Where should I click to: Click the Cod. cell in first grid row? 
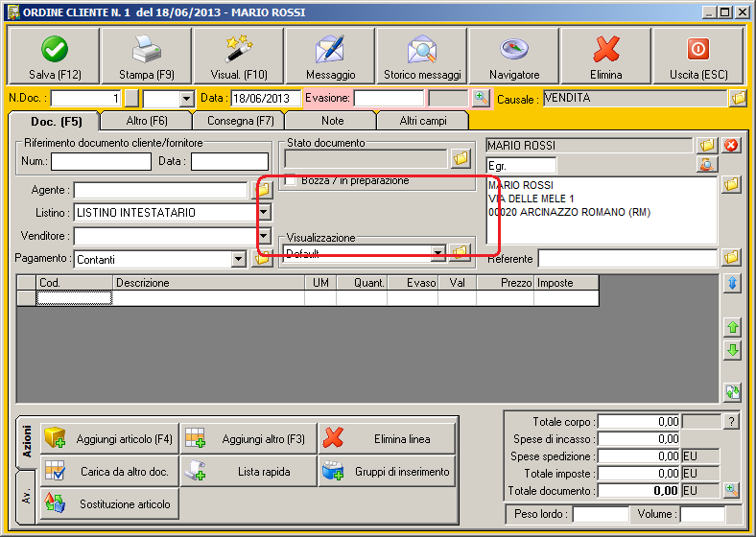(x=74, y=298)
